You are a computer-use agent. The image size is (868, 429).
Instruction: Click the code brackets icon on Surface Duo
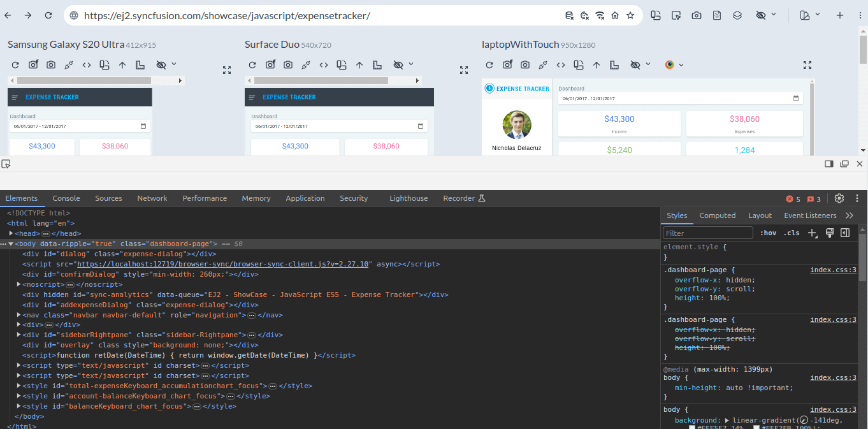tap(324, 65)
